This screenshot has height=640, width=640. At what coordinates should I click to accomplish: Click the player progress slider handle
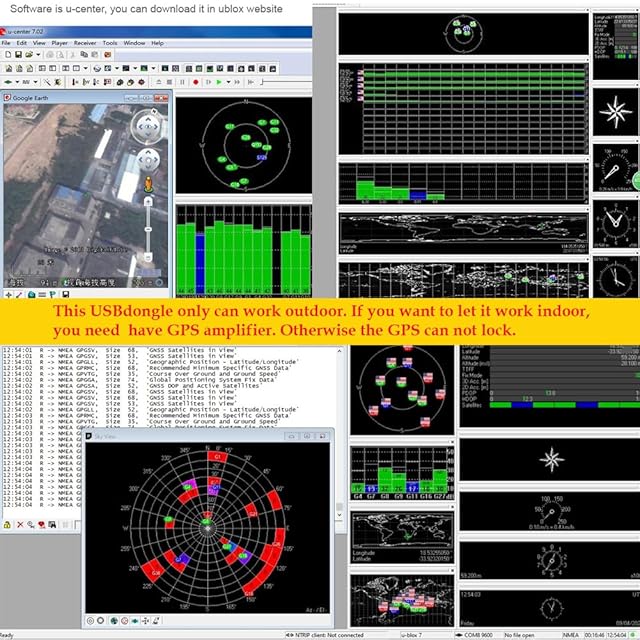262,82
